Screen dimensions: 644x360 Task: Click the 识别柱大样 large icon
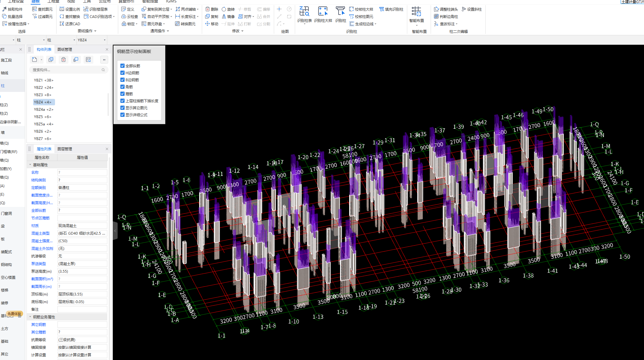323,14
